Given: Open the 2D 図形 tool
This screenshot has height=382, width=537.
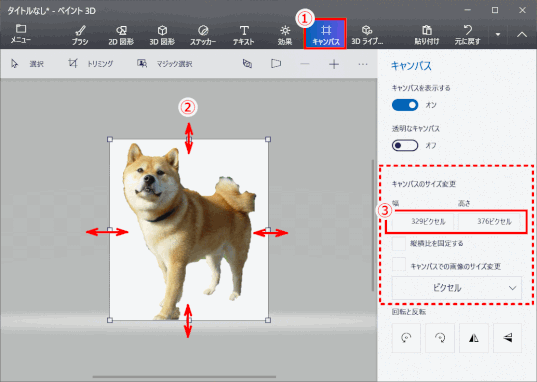Looking at the screenshot, I should click(121, 35).
